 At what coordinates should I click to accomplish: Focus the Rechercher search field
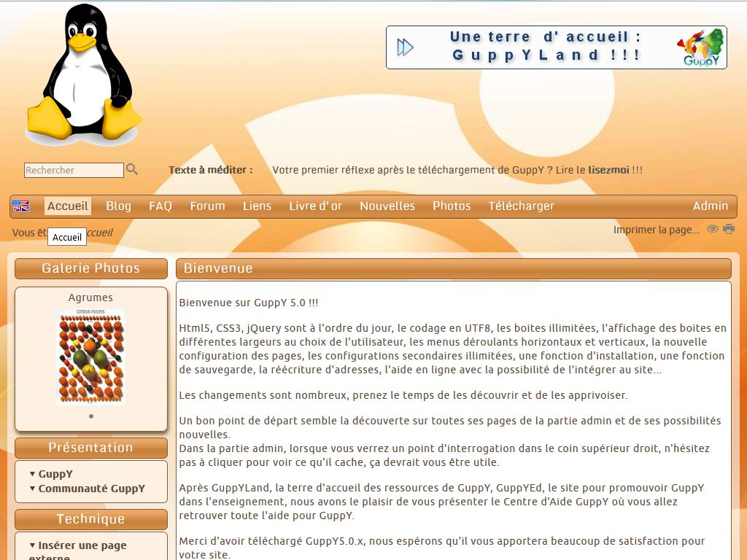tap(74, 170)
